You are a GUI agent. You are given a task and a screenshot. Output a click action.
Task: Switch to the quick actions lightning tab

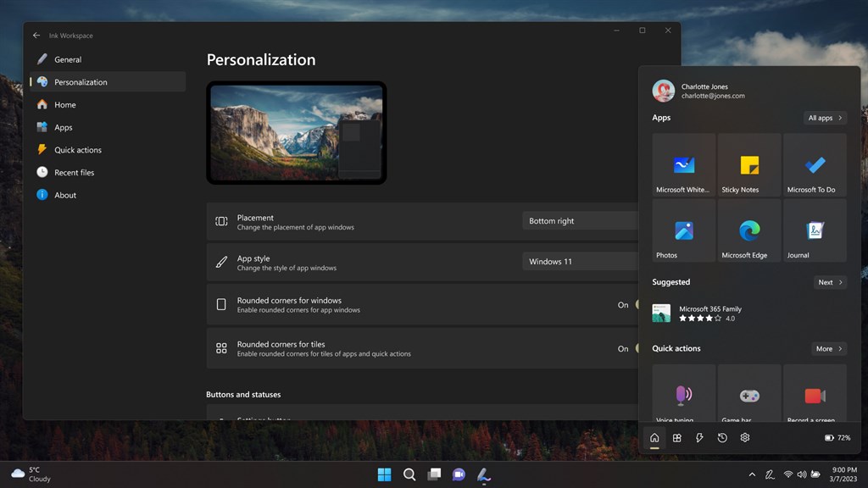point(699,438)
